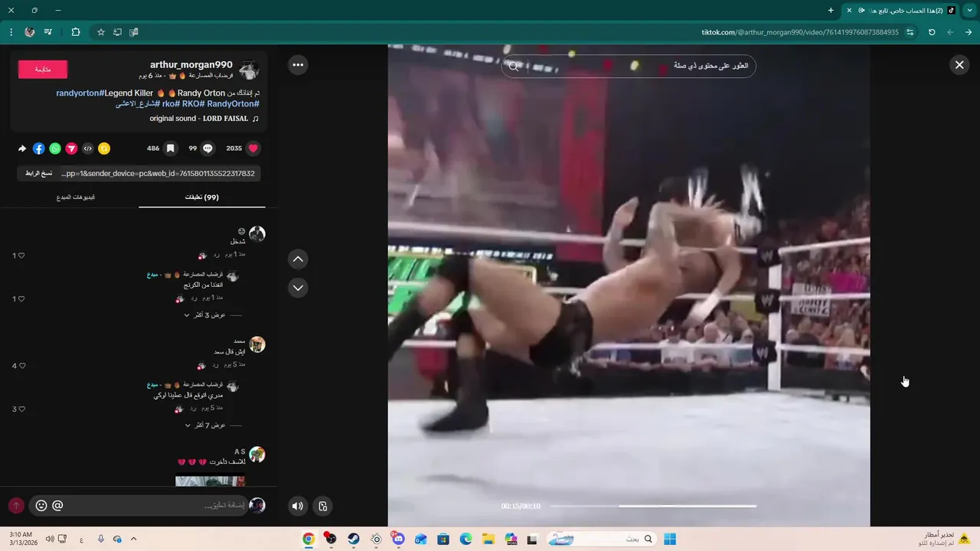Expand "عرض 3 أكثر" replies
Viewport: 980px width, 551px height.
(205, 315)
